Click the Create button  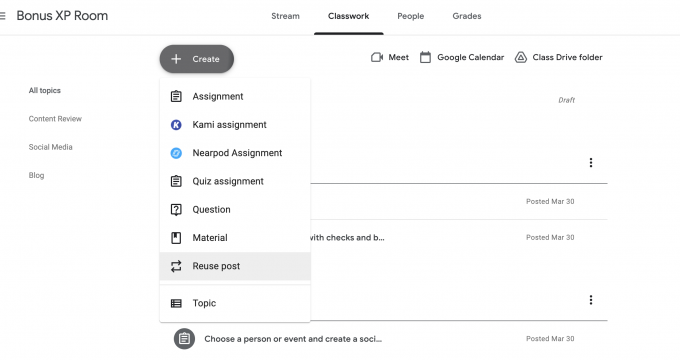[197, 59]
